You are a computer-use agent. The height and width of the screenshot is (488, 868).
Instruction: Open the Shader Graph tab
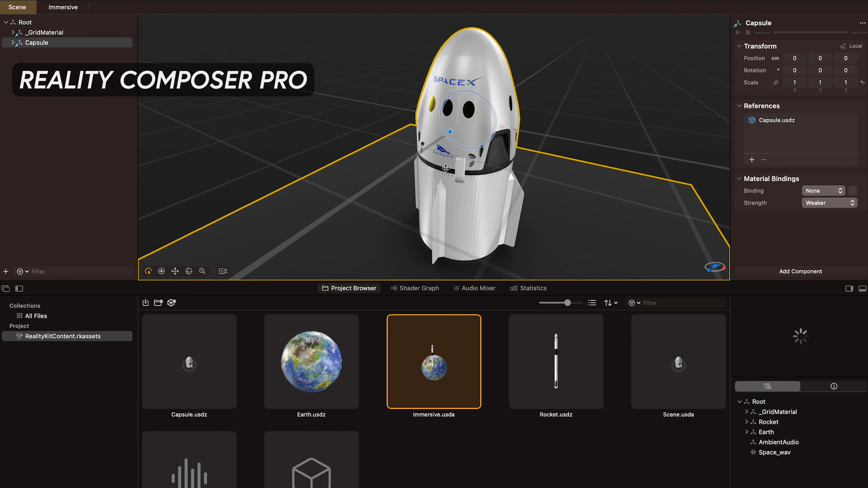coord(415,288)
